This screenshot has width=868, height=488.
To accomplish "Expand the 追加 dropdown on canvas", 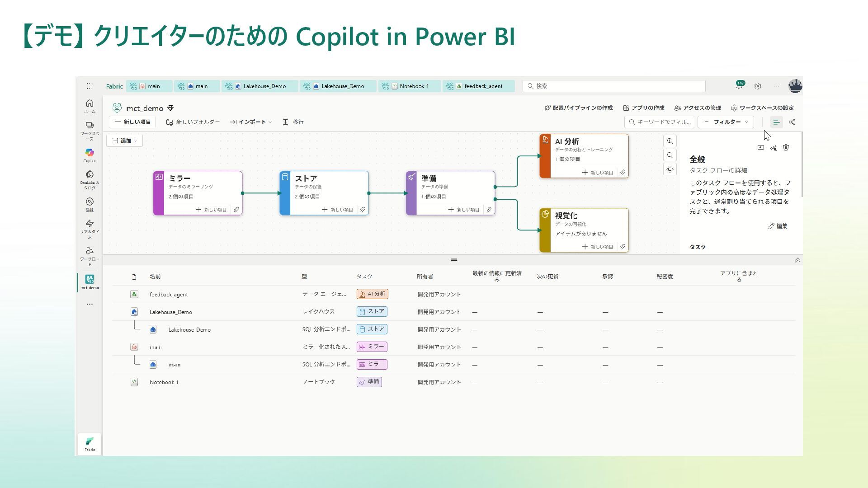I will click(124, 141).
